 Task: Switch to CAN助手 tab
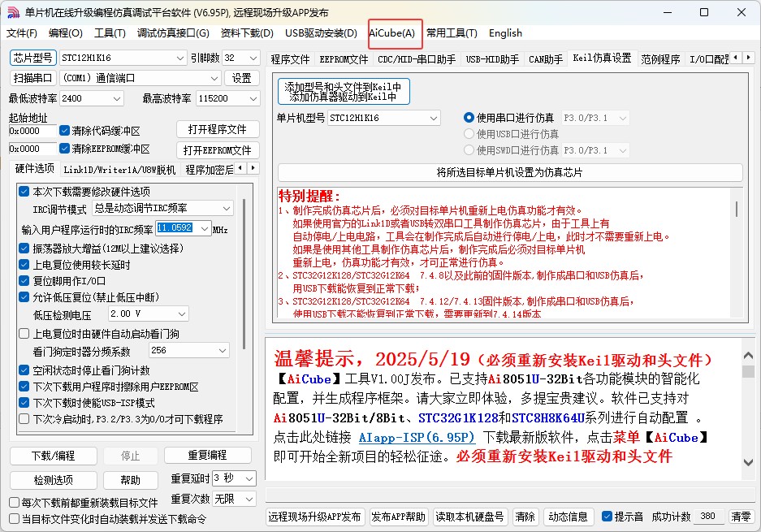coord(546,59)
